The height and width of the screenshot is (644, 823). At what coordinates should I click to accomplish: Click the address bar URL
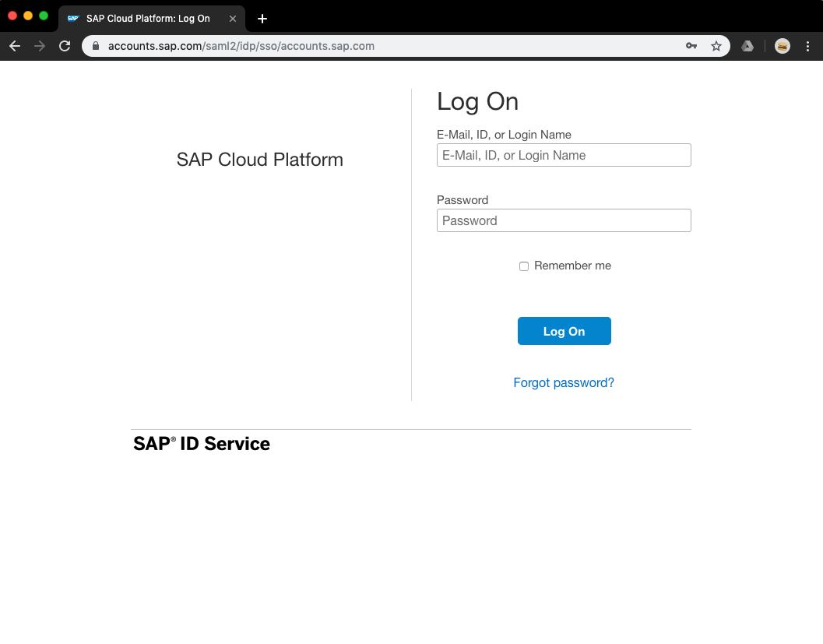pos(241,46)
